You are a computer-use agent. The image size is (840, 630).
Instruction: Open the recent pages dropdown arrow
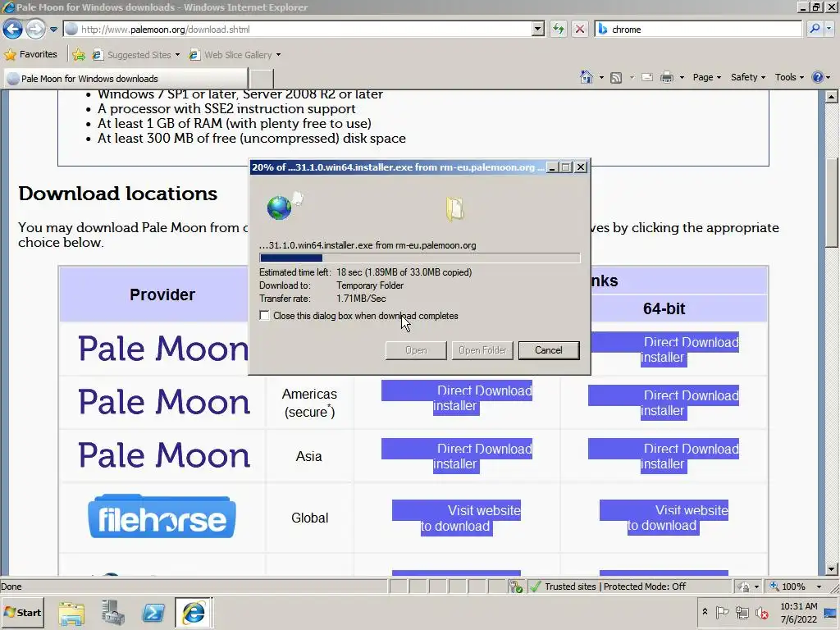click(53, 30)
